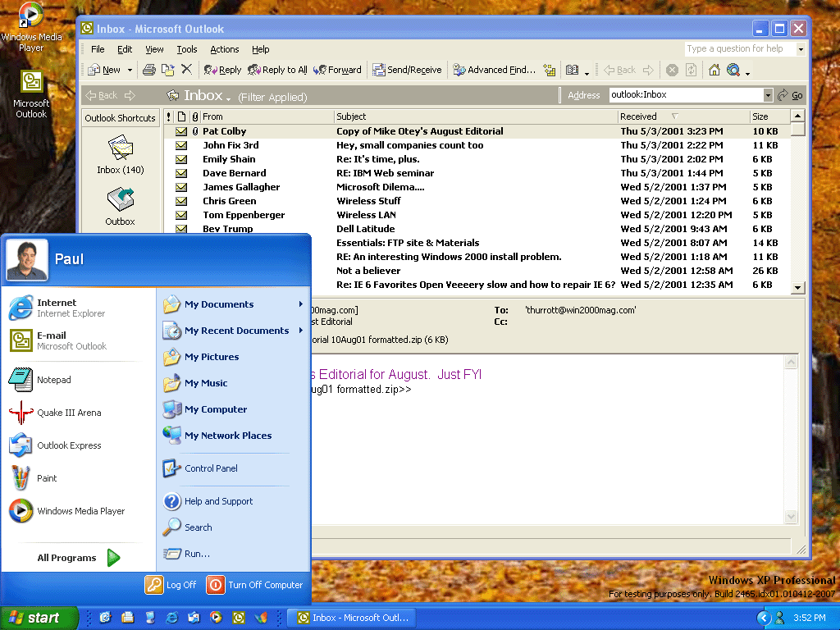Click the Move to Folder toolbar icon
Image resolution: width=840 pixels, height=630 pixels.
point(167,70)
